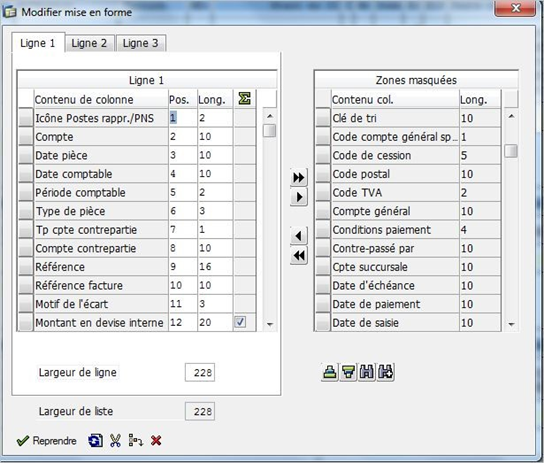This screenshot has width=544, height=463.
Task: Click the binoculars search icon
Action: [367, 372]
